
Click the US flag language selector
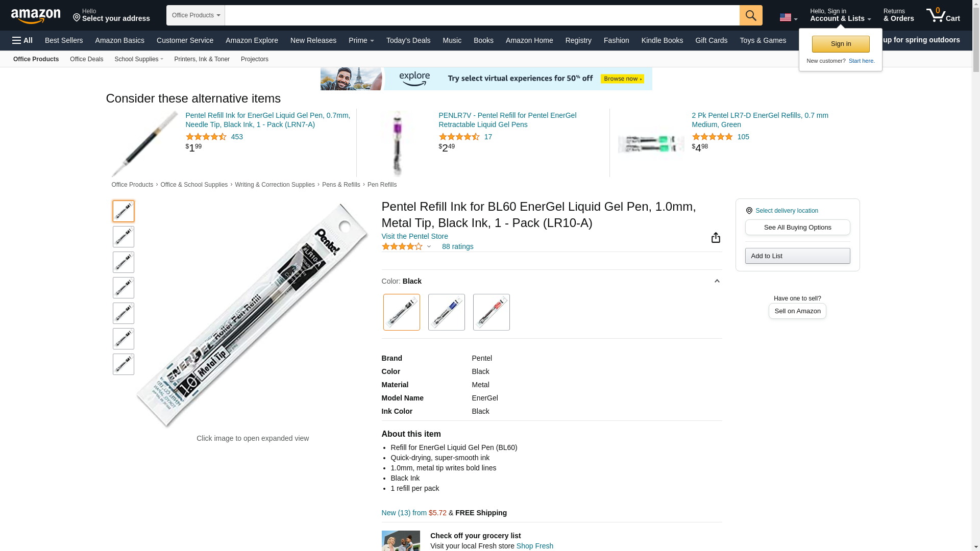click(789, 18)
